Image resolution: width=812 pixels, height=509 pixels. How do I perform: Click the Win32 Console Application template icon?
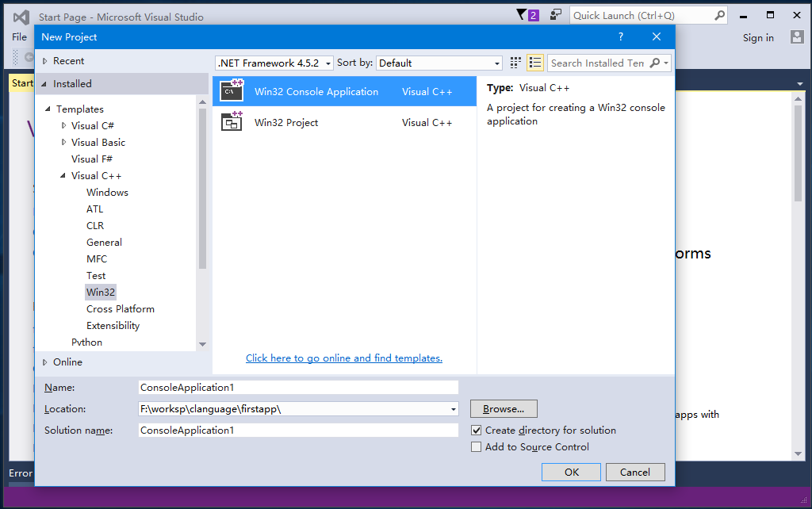coord(232,91)
